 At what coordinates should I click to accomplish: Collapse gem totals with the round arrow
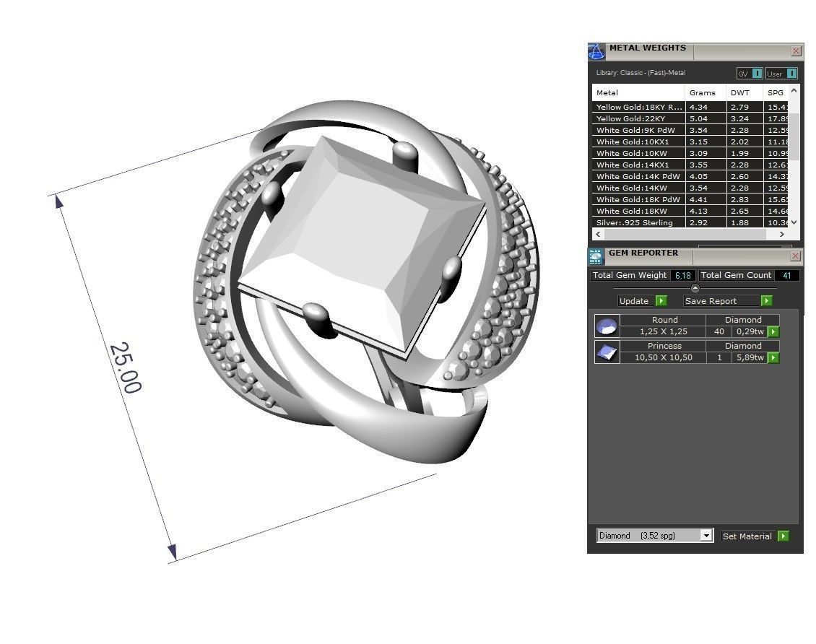(695, 288)
